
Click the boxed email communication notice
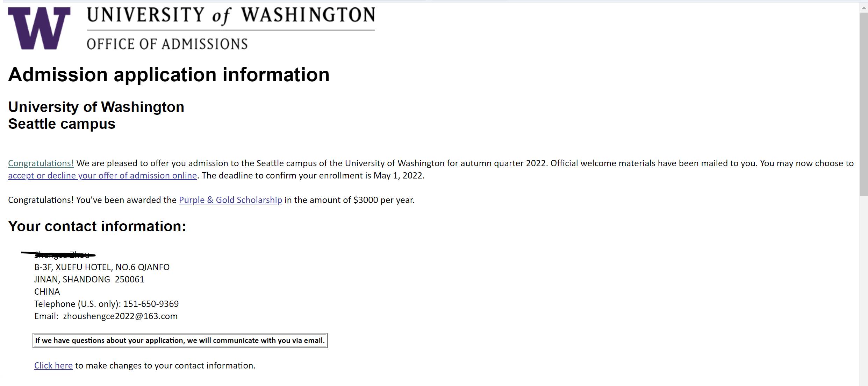pos(180,341)
